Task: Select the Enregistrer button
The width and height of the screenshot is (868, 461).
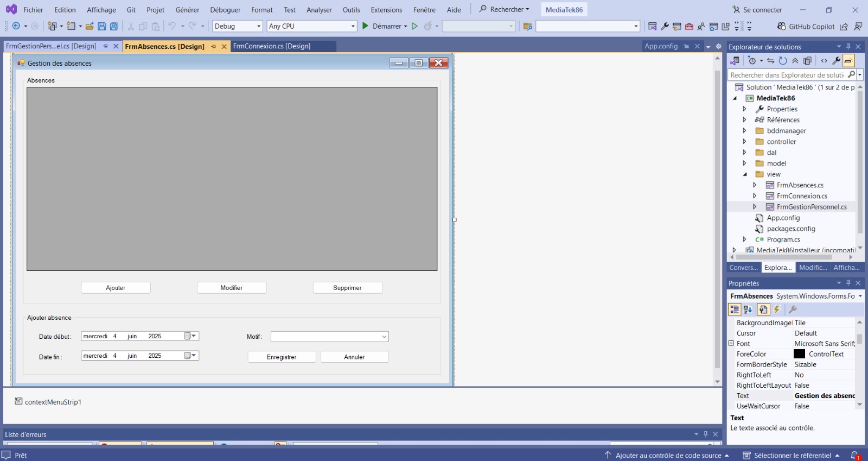Action: coord(282,357)
